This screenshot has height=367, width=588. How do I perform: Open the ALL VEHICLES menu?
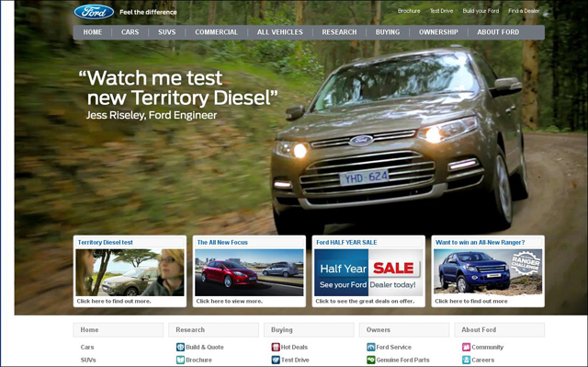pos(280,32)
